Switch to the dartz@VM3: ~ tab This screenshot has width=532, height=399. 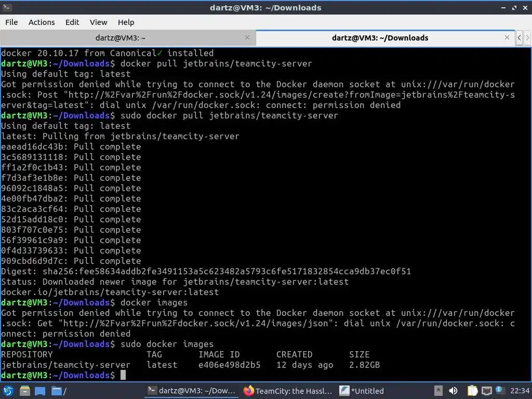128,37
